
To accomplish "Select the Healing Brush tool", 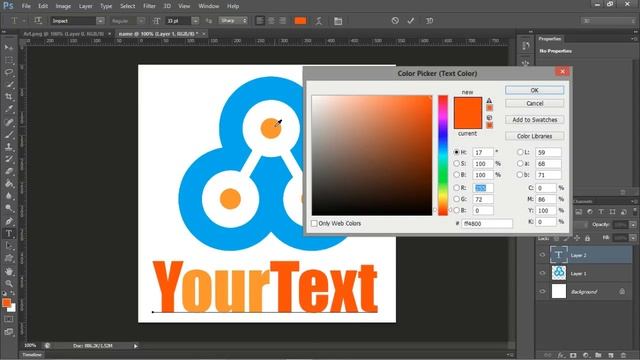I will coord(9,122).
